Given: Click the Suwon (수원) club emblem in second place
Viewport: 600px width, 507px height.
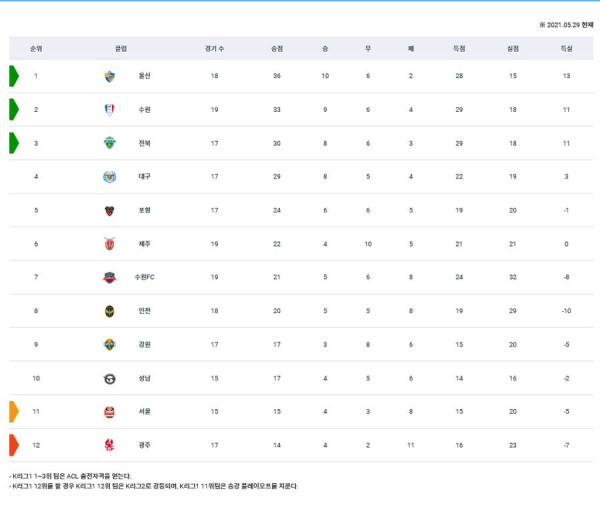Looking at the screenshot, I should point(109,110).
